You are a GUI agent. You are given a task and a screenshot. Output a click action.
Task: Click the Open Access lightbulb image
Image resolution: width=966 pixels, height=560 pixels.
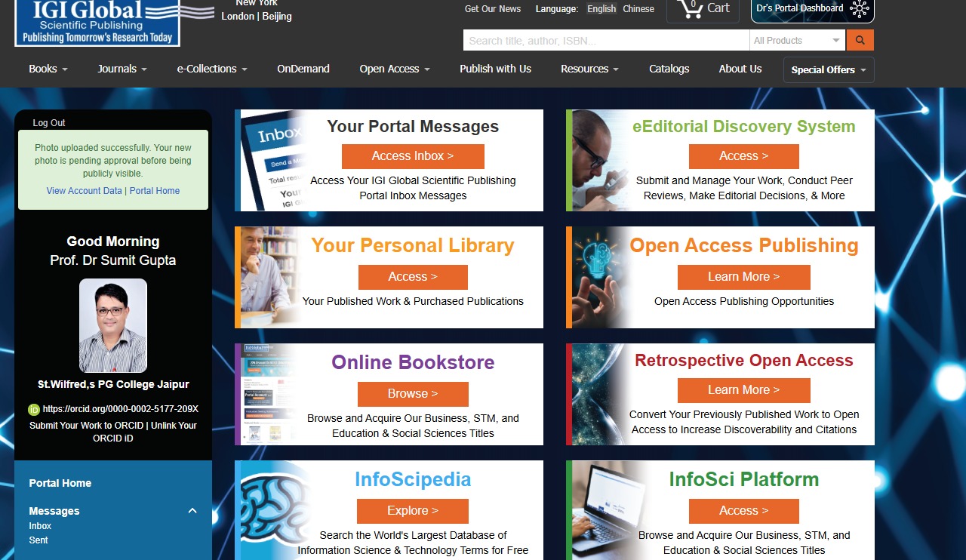click(601, 277)
